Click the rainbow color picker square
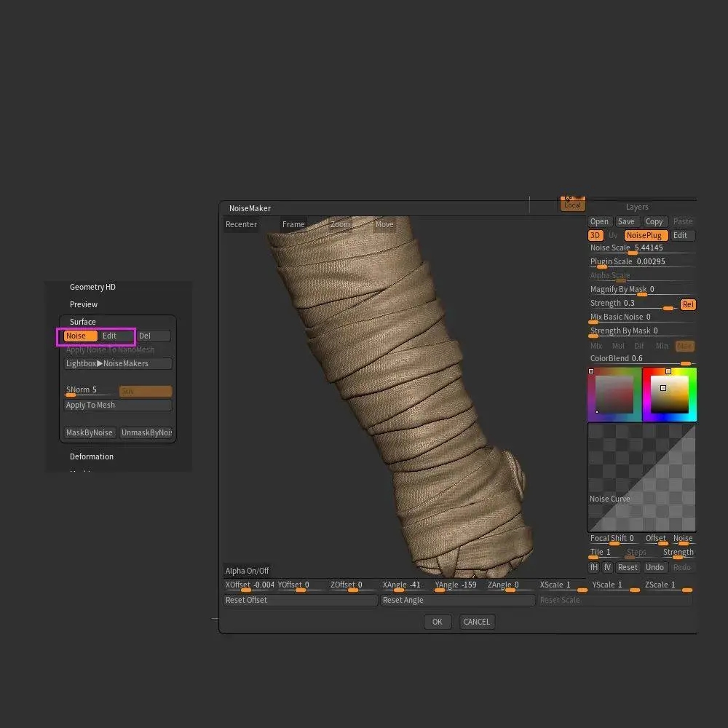Image resolution: width=728 pixels, height=728 pixels. click(669, 394)
